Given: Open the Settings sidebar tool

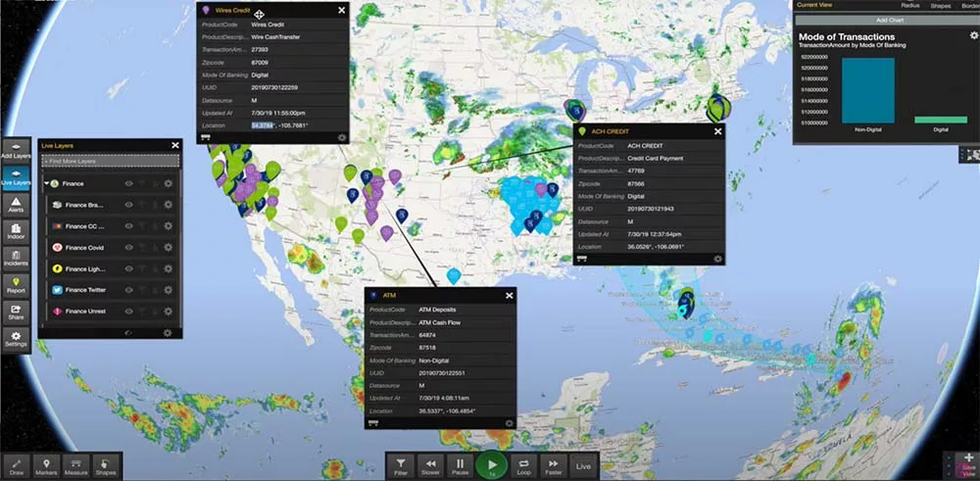Looking at the screenshot, I should (16, 339).
